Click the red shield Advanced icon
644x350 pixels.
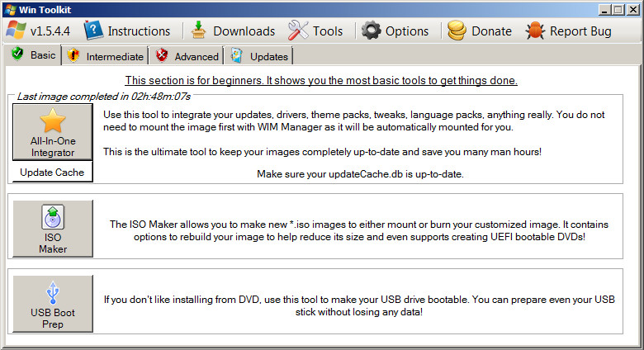coord(162,55)
